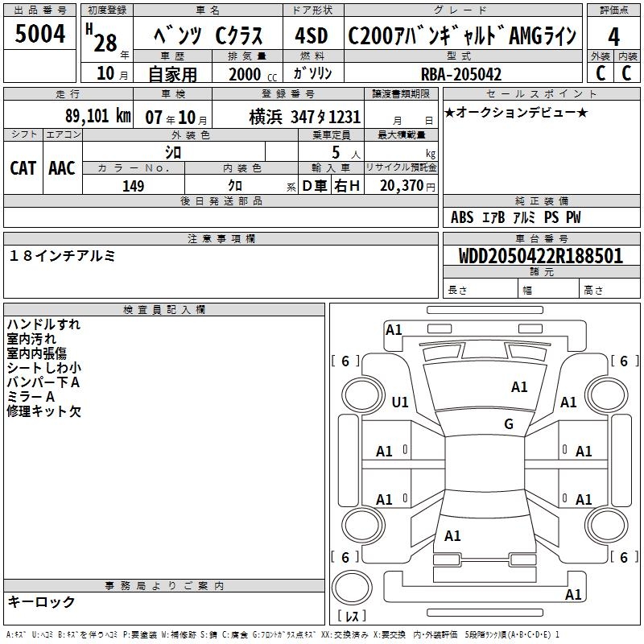Select the car name ベンツ Cクラス
This screenshot has width=644, height=644.
coord(208,35)
